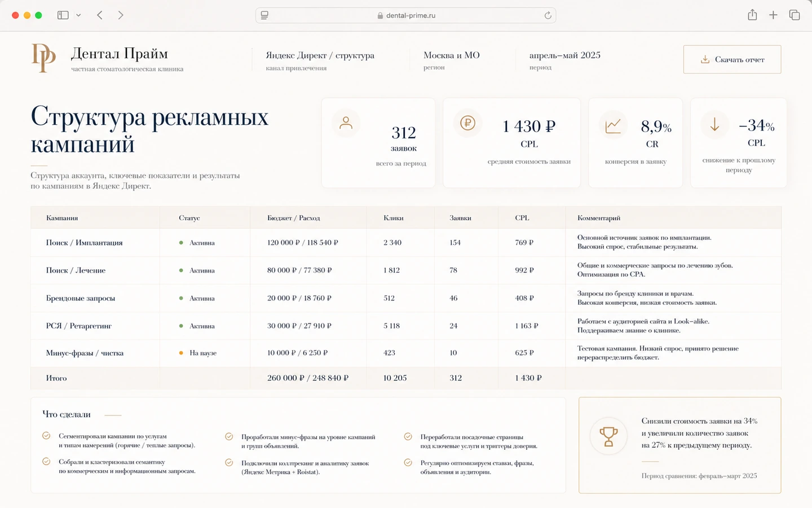The height and width of the screenshot is (508, 812).
Task: Select the Минус-фразы / чистка campaign name
Action: click(85, 353)
